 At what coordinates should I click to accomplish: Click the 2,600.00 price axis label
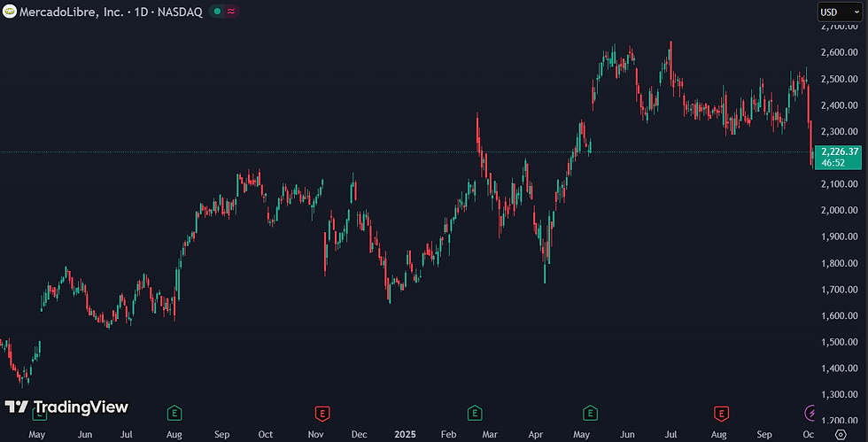point(840,52)
